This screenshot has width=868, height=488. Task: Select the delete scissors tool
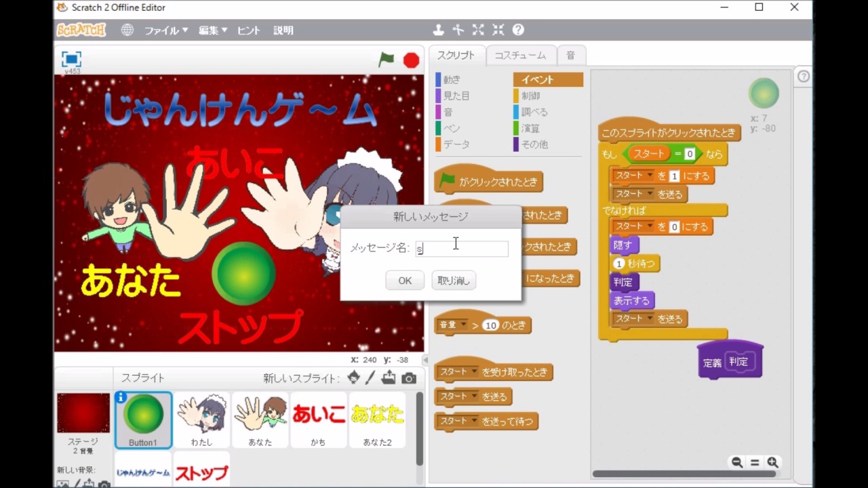pyautogui.click(x=458, y=30)
